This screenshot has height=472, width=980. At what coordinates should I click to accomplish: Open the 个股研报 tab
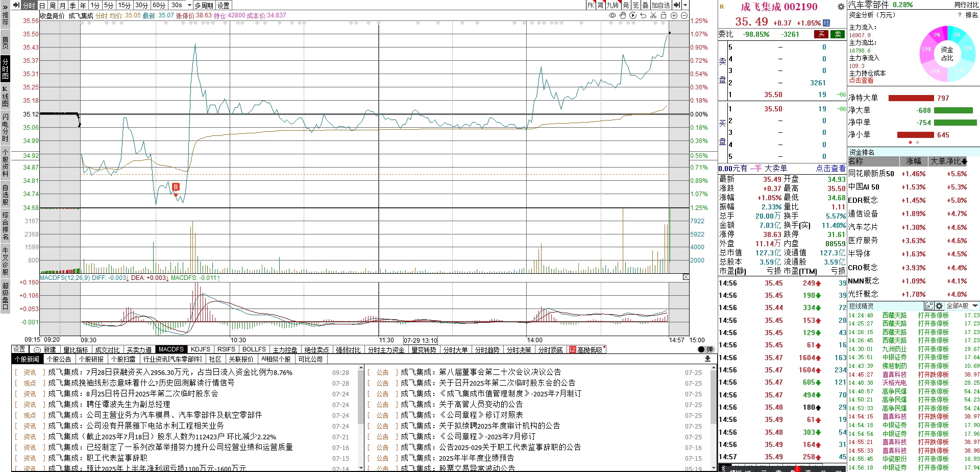(91, 360)
